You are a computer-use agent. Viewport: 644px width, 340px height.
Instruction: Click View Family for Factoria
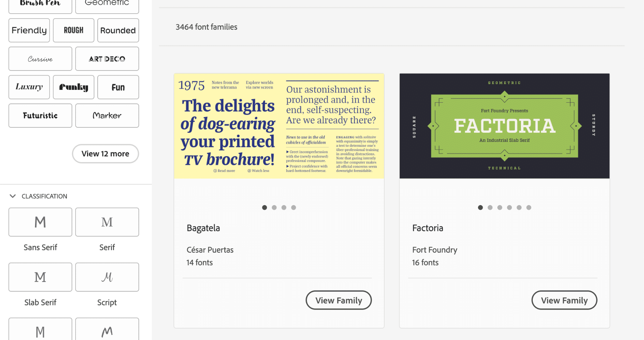click(x=564, y=300)
